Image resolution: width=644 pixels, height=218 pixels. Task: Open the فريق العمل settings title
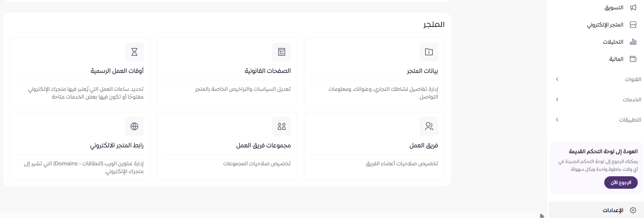click(423, 145)
